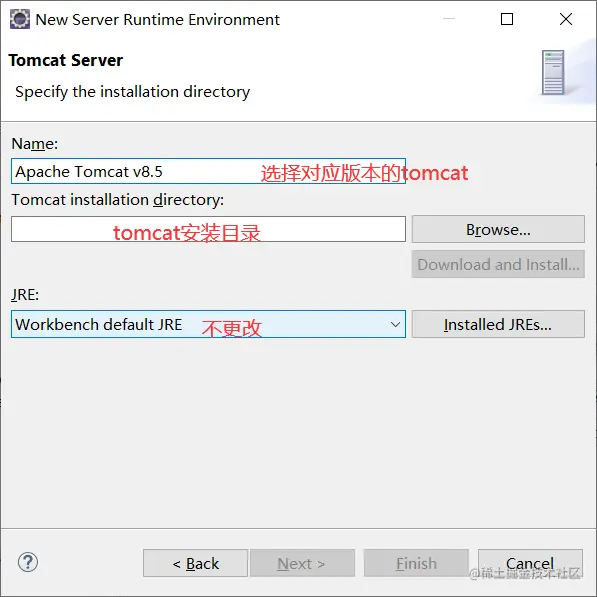This screenshot has width=597, height=597.
Task: Click inside the Tomcat installation directory field
Action: coord(208,229)
